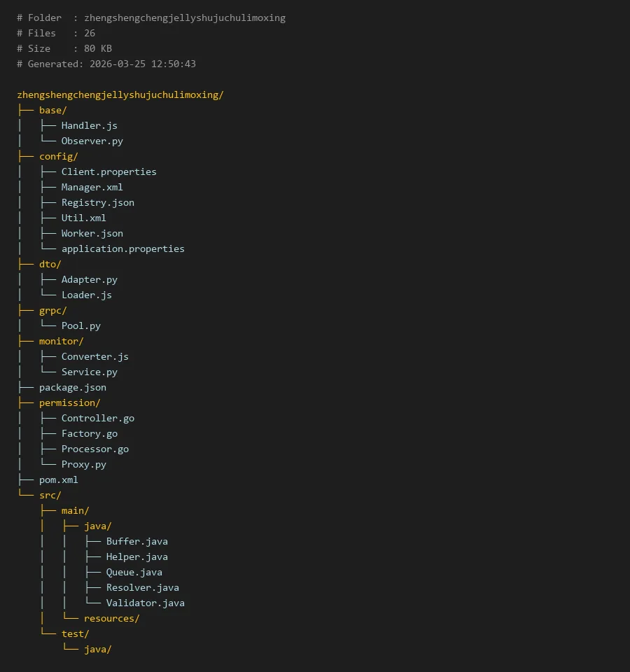Click pom.xml file
The width and height of the screenshot is (630, 672).
pyautogui.click(x=58, y=480)
